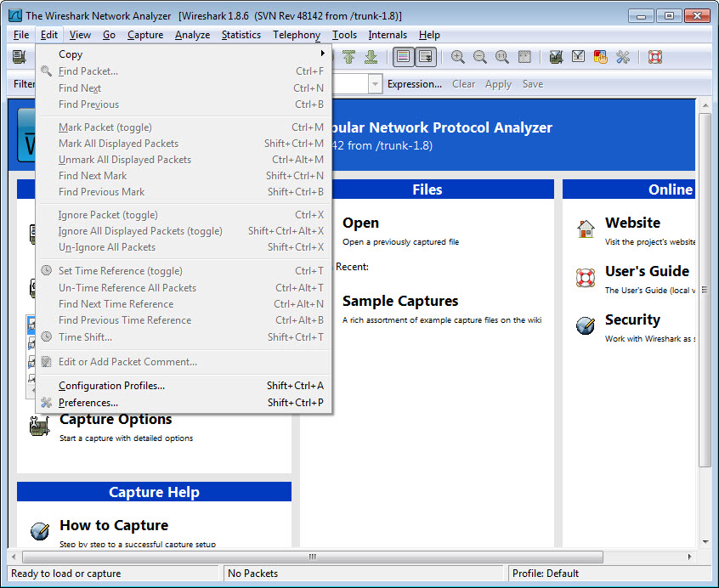
Task: Toggle packet list colorization button
Action: (404, 57)
